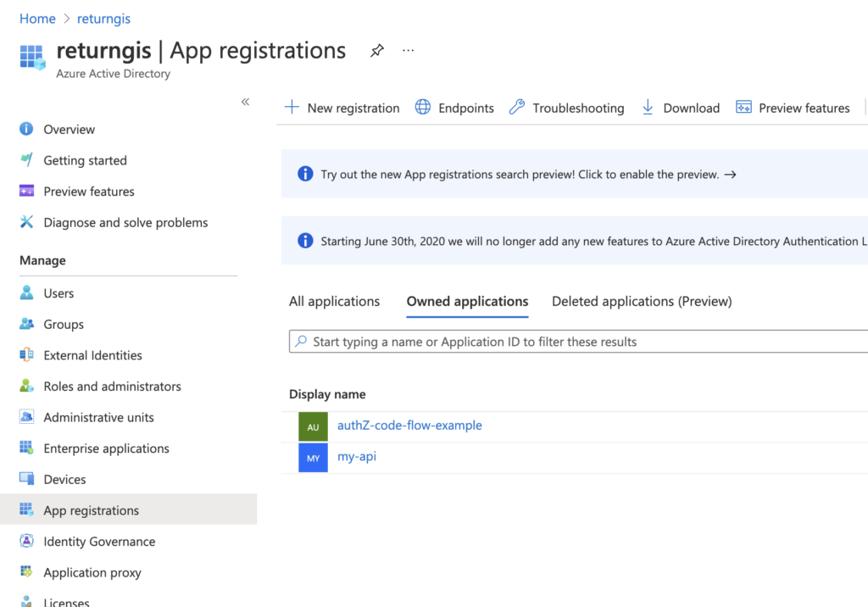Click the Devices monitor icon
868x607 pixels.
26,479
